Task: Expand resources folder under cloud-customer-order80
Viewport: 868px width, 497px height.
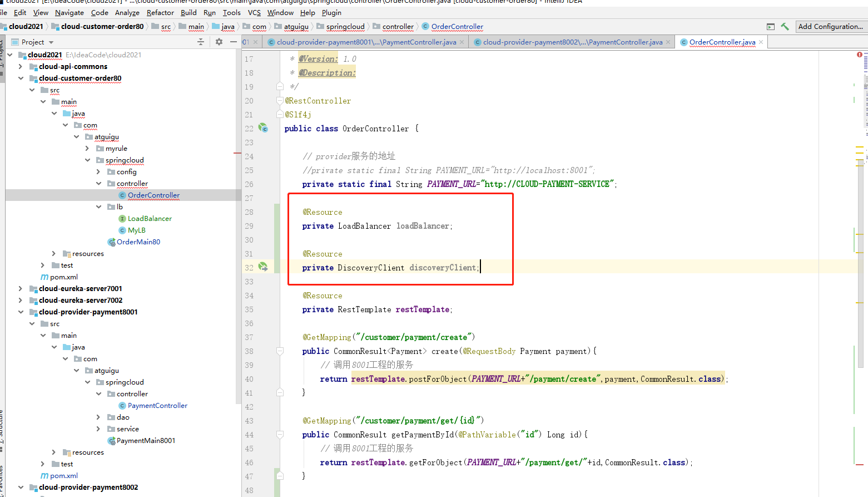Action: tap(54, 254)
